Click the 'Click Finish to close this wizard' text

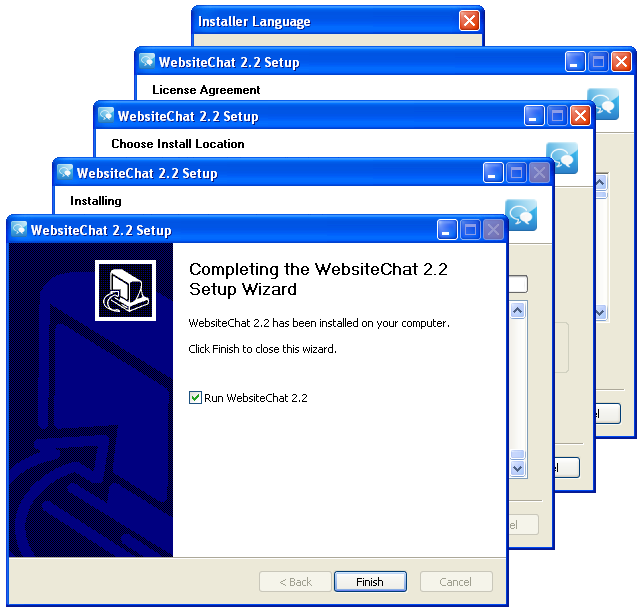[262, 349]
